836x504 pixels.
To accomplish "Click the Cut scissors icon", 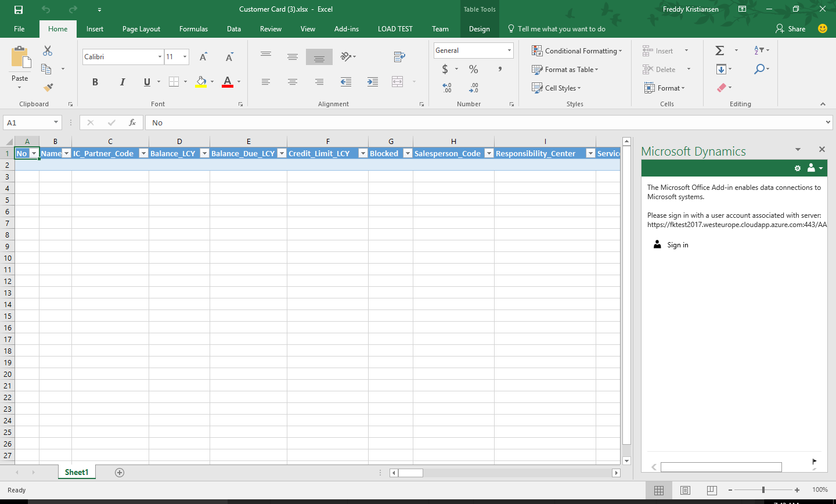I will (x=48, y=51).
